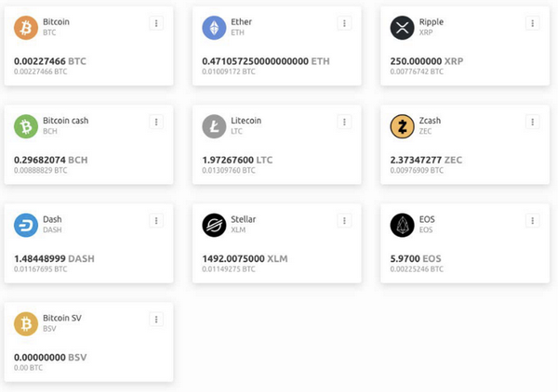
Task: Click the Ether diamond logo icon
Action: tap(215, 28)
